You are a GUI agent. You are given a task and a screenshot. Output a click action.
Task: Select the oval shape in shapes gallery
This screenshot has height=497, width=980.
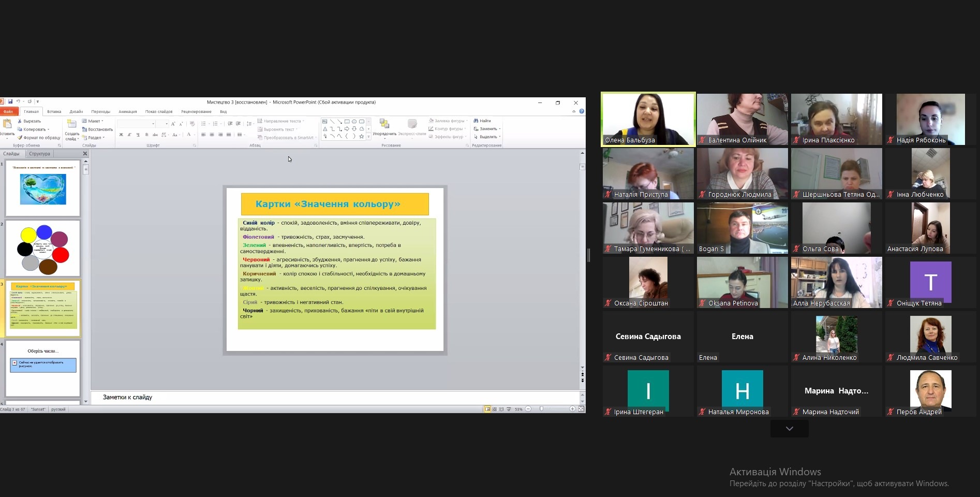354,122
